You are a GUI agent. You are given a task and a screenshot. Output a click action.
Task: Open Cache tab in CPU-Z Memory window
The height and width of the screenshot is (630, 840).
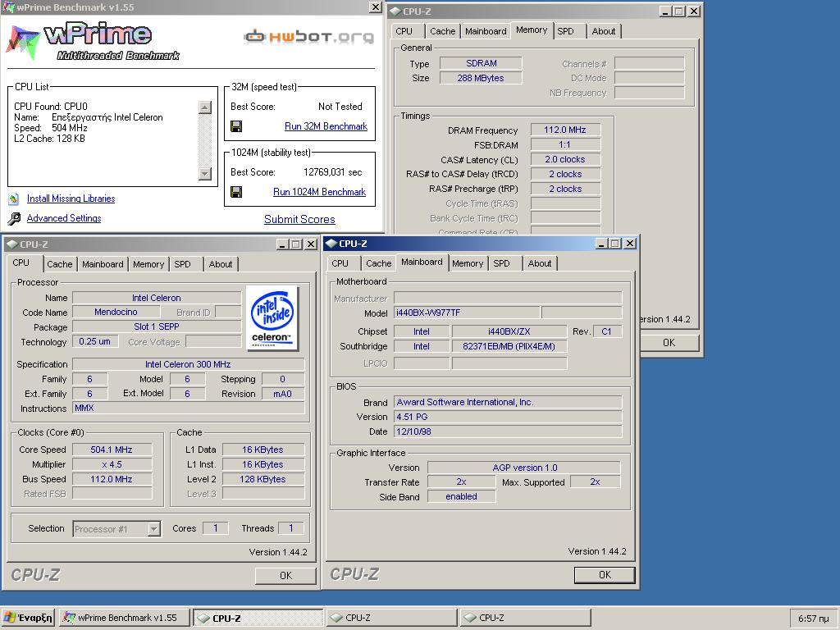coord(442,31)
